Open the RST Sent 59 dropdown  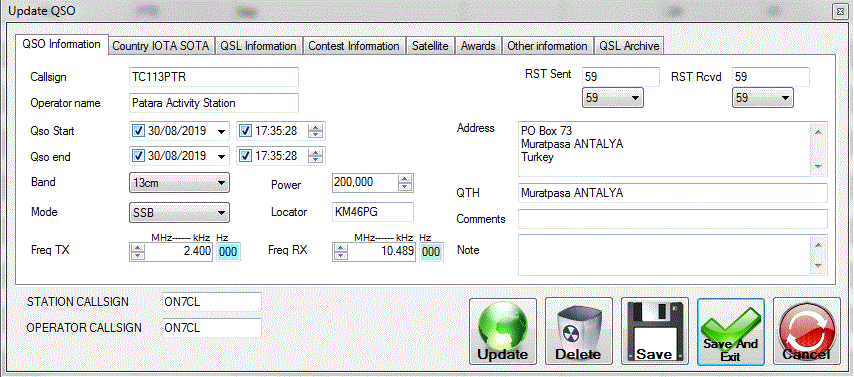tap(613, 98)
